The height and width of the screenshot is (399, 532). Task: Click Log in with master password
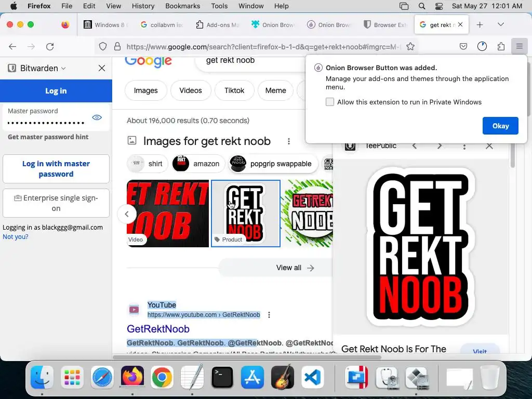click(56, 169)
